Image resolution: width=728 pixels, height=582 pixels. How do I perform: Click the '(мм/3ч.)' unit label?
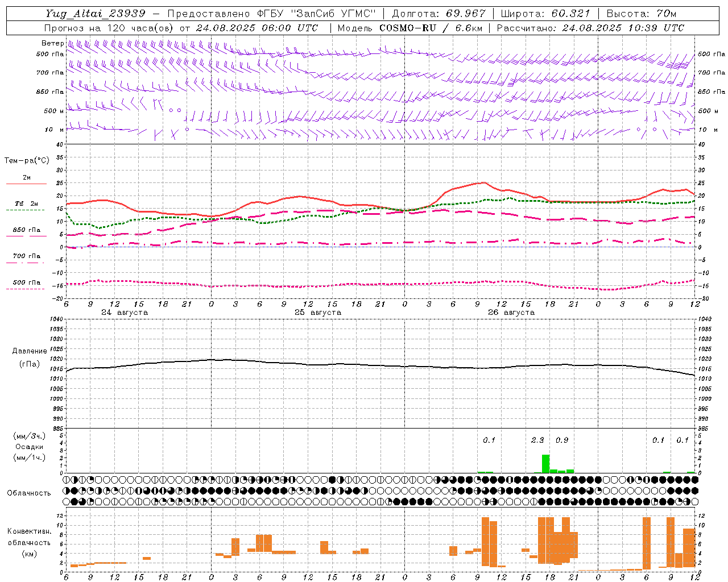[x=30, y=436]
